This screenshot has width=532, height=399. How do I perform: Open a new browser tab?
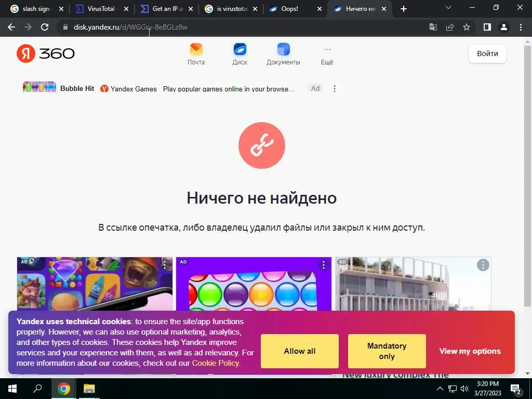pos(403,9)
